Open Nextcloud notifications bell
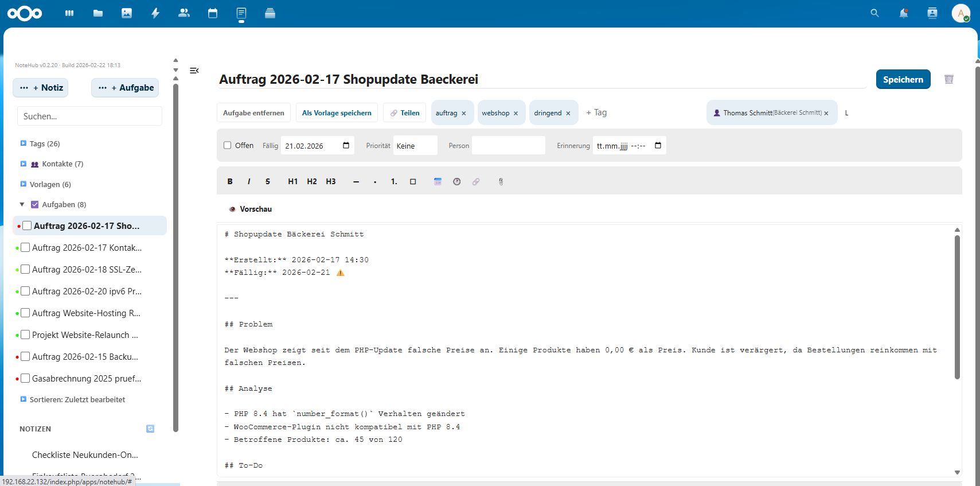This screenshot has width=980, height=486. [x=903, y=13]
